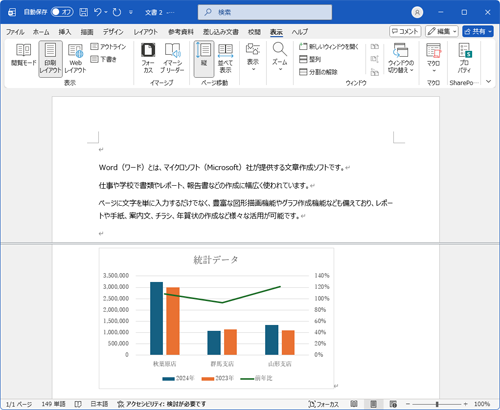Open the デザイン tab
The image size is (500, 410).
(113, 32)
